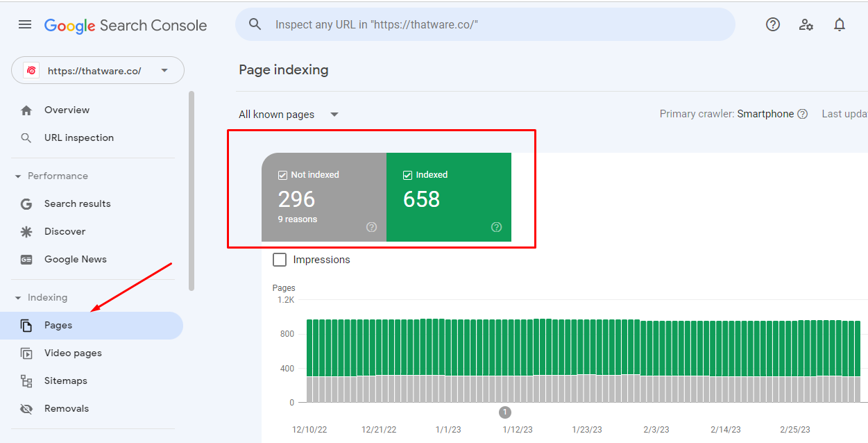The height and width of the screenshot is (443, 868).
Task: Click the Google Search Console logo
Action: point(126,26)
